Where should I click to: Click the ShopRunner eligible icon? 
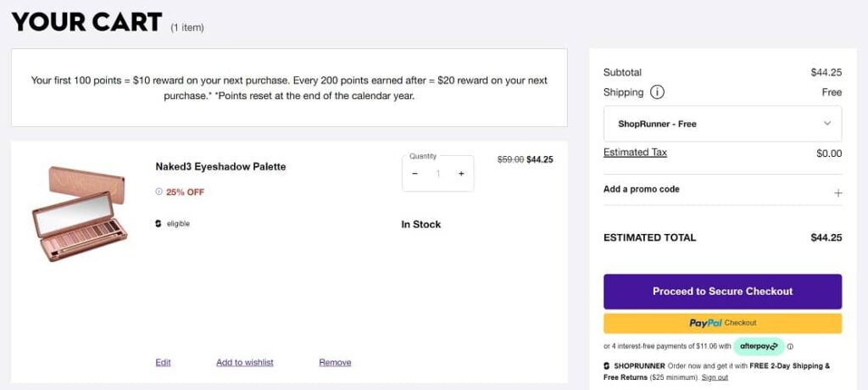[x=159, y=224]
